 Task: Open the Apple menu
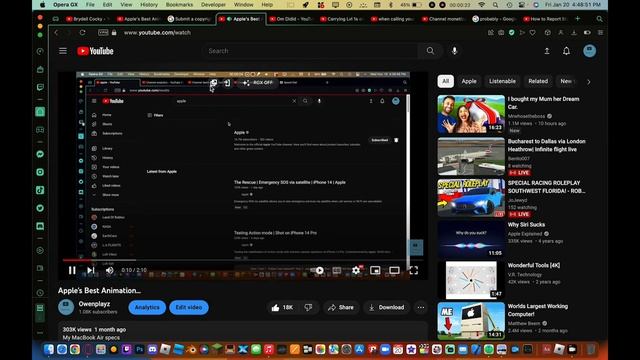pos(43,4)
